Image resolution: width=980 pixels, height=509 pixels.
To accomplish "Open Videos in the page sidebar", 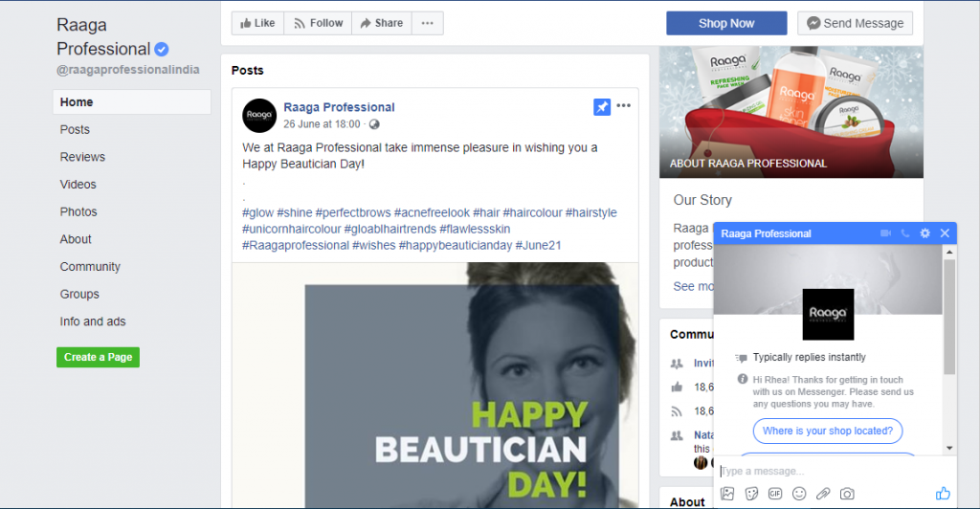I will 78,185.
